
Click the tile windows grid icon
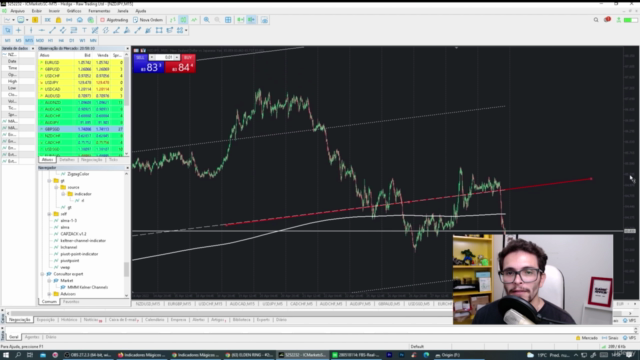tap(228, 20)
